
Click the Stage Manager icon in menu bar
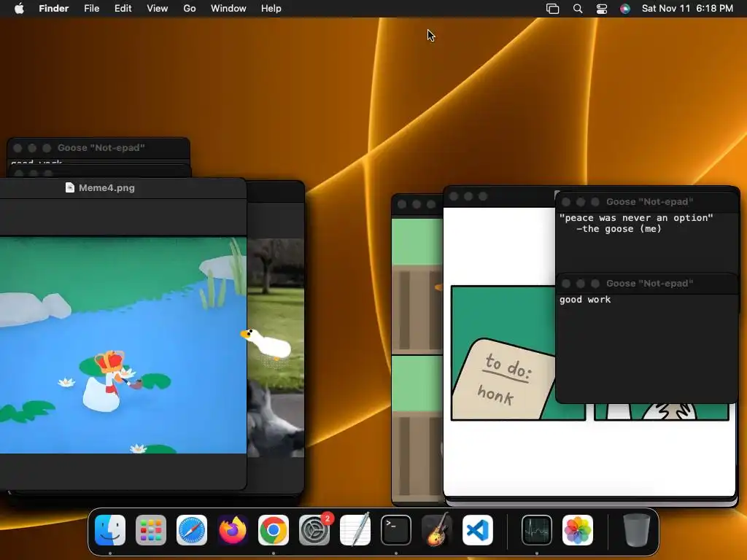[x=553, y=9]
